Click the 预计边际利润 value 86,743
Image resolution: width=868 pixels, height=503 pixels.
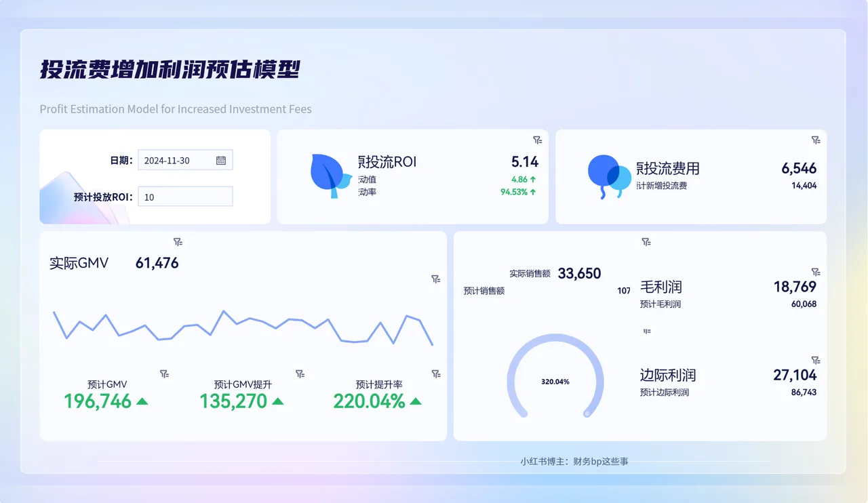pyautogui.click(x=804, y=393)
